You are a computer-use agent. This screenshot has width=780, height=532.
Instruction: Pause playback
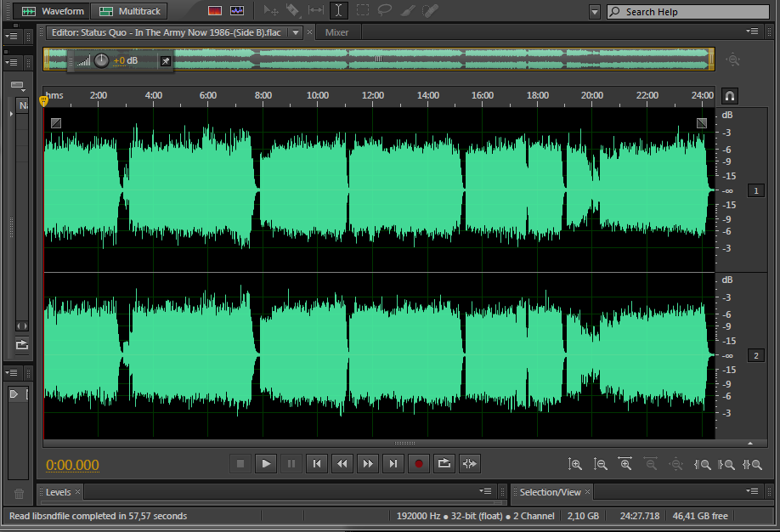pyautogui.click(x=291, y=464)
